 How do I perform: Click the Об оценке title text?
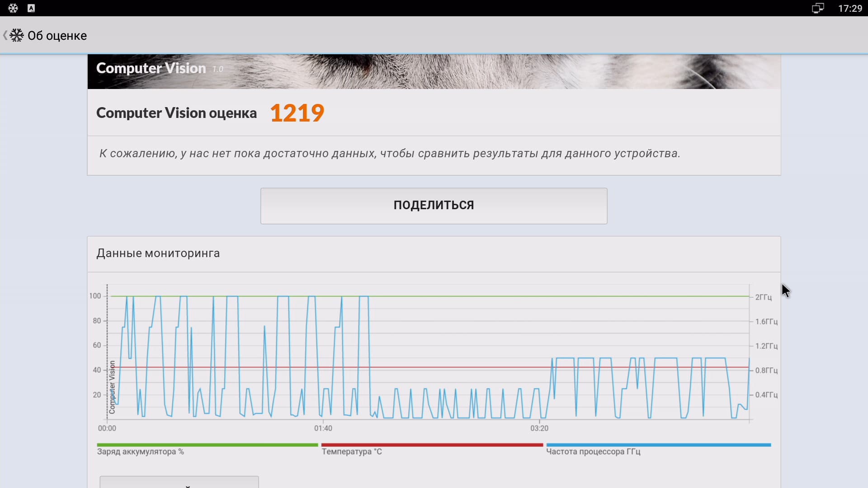tap(57, 36)
